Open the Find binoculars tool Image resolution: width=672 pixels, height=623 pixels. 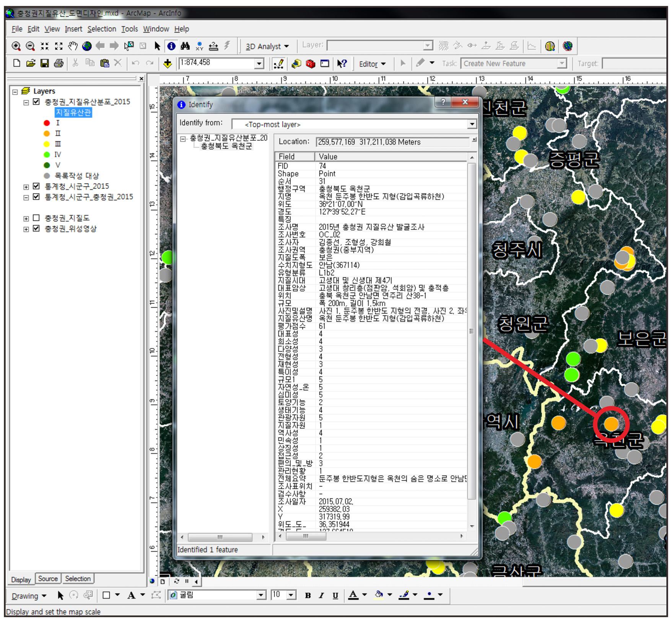tap(185, 46)
